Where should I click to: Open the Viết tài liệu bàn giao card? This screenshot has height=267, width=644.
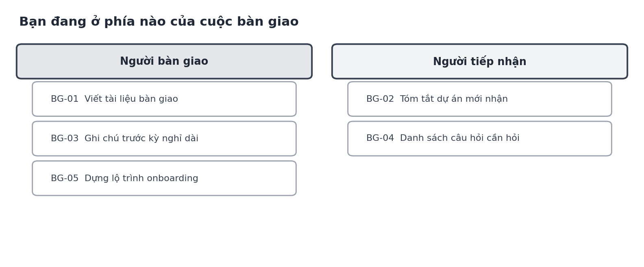(x=164, y=99)
